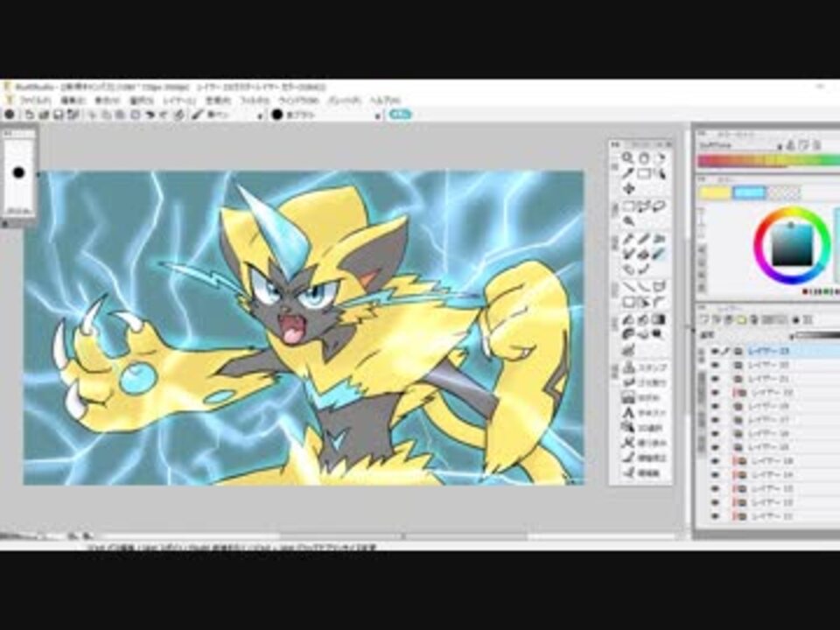Screen dimensions: 840x630
Task: Click the layer opacity slider
Action: [816, 335]
